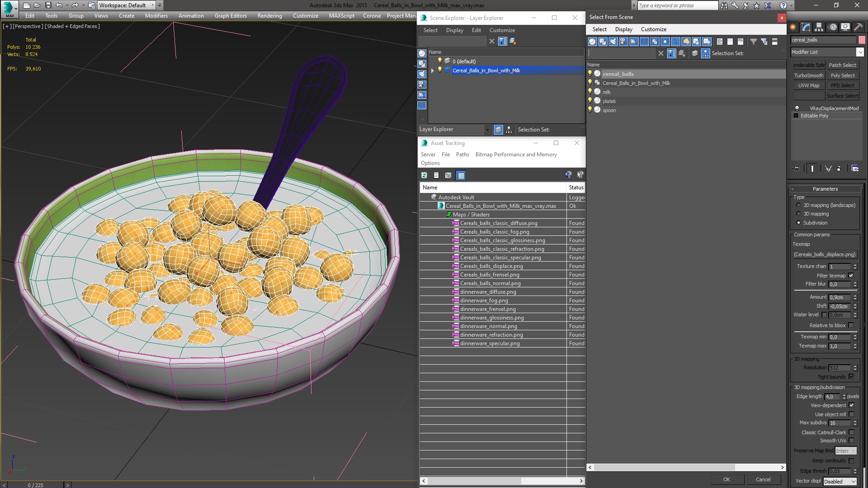868x488 pixels.
Task: Click the Poly Select modifier button
Action: click(843, 75)
